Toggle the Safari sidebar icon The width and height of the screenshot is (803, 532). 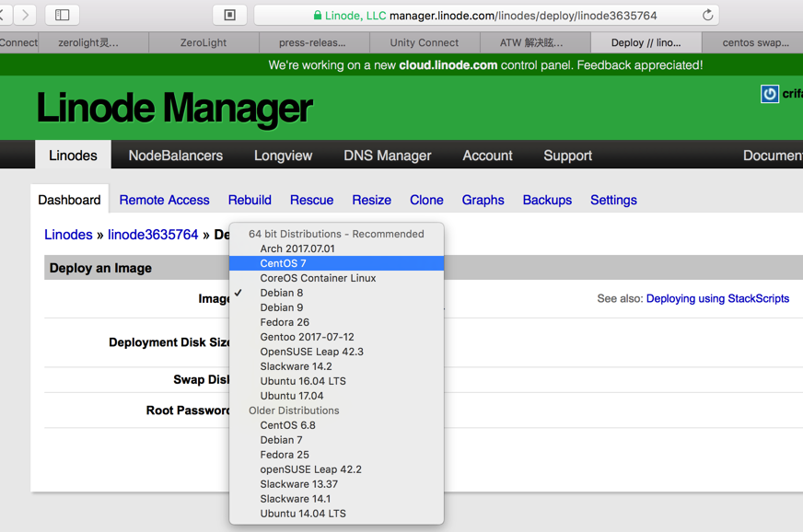(62, 15)
